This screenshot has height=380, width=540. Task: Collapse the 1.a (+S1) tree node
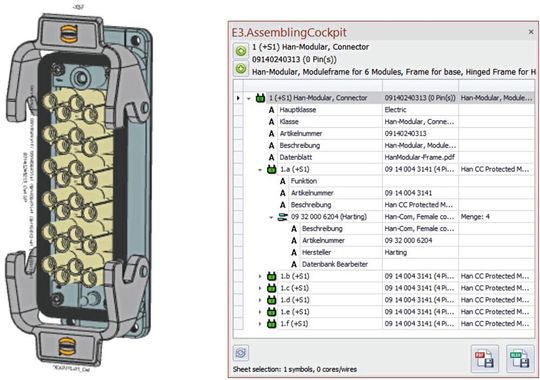[x=260, y=170]
